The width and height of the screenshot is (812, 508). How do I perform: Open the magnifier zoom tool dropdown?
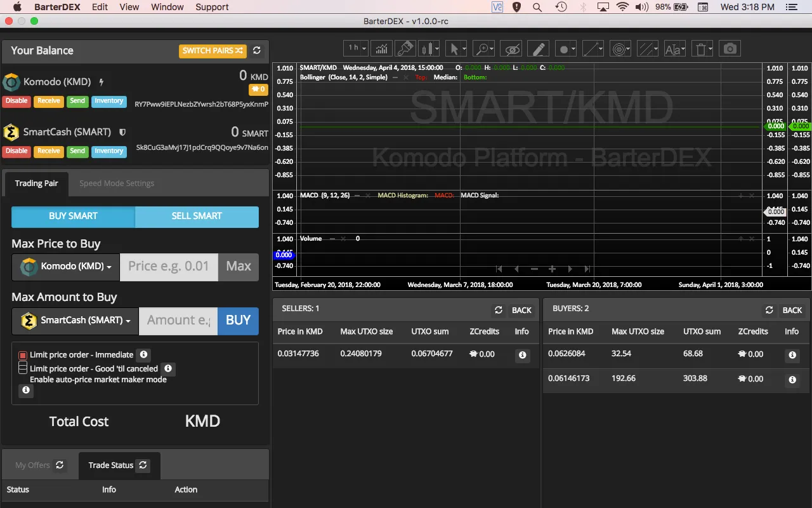pos(483,48)
